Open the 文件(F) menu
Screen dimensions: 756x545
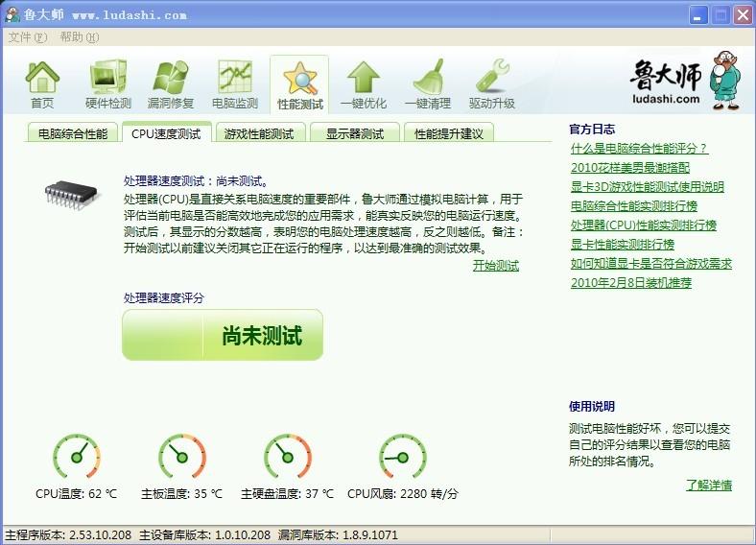(27, 37)
